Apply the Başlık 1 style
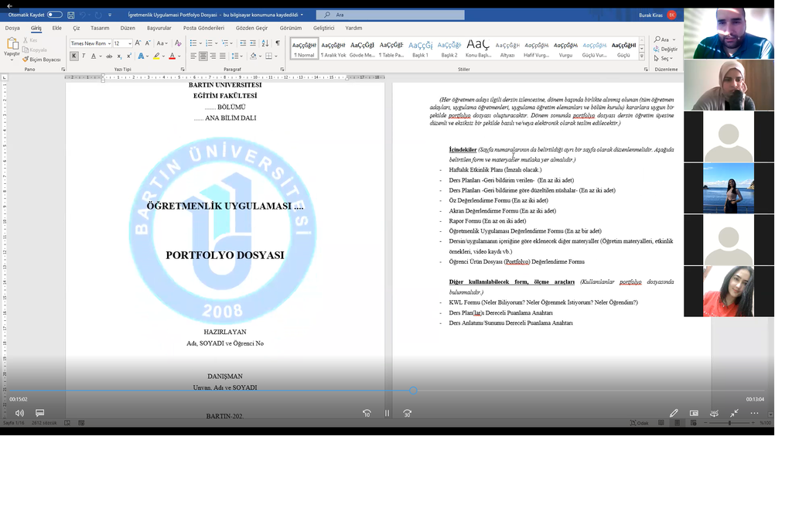 click(x=420, y=49)
